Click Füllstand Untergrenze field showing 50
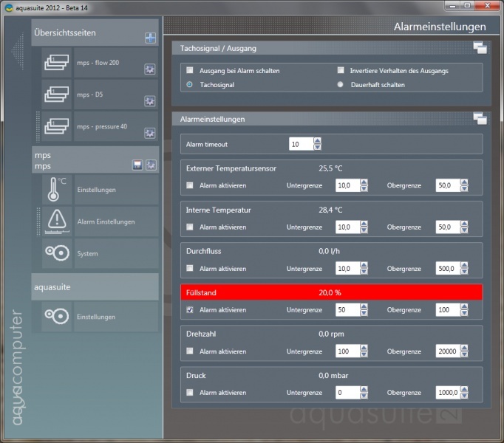Viewport: 504px width, 443px height. pyautogui.click(x=347, y=309)
